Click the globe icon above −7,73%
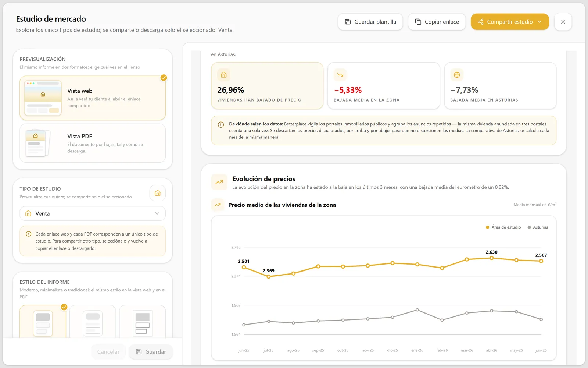This screenshot has height=368, width=588. coord(457,75)
